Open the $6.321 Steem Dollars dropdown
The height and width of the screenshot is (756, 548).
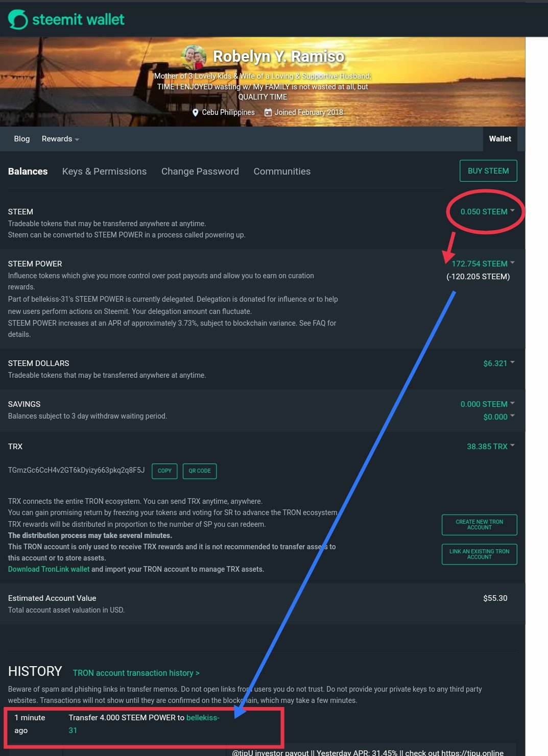498,363
